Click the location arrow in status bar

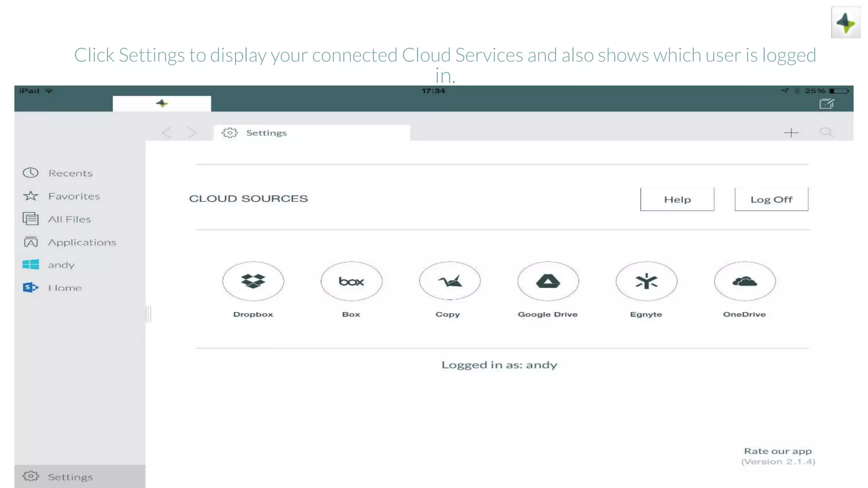pos(785,91)
